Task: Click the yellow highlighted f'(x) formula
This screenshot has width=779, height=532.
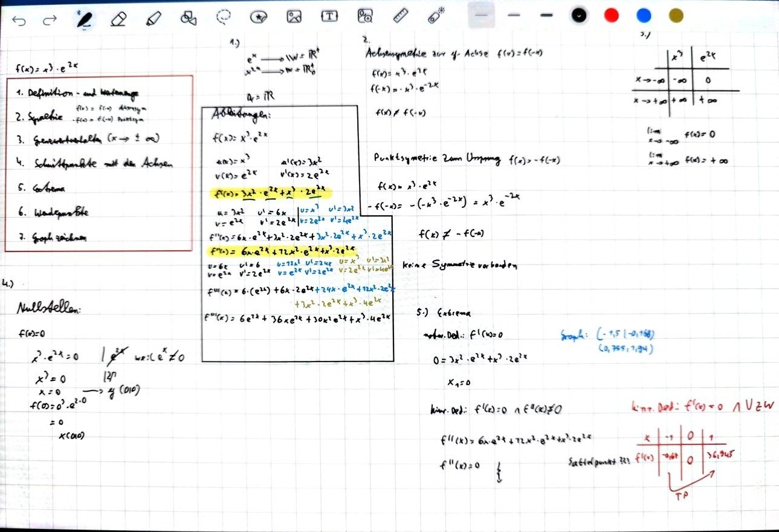Action: (x=270, y=193)
